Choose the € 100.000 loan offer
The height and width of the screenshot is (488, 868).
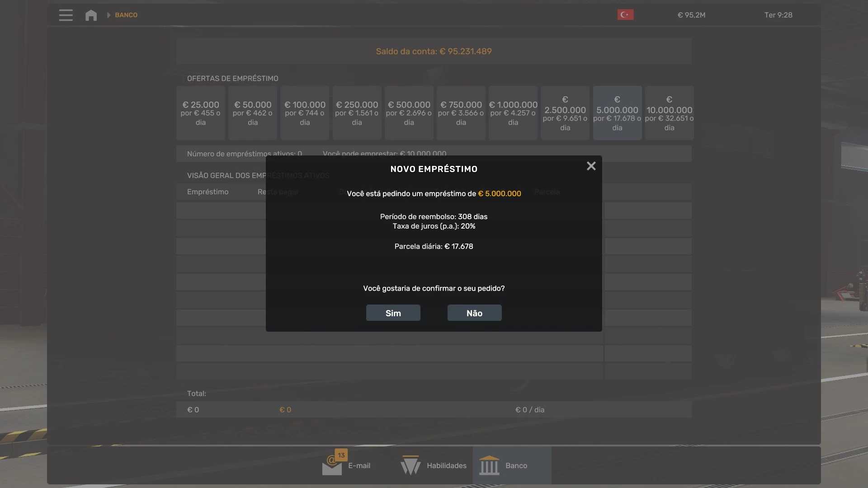(x=305, y=113)
